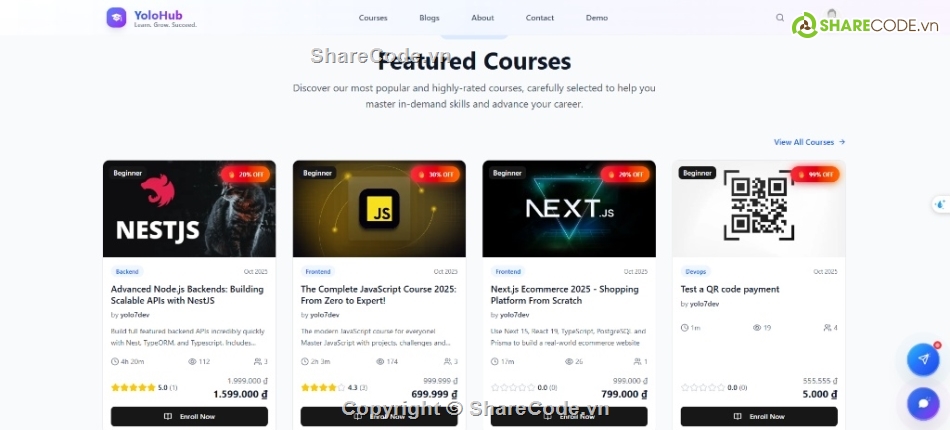Enroll Now in the NestJS course
The width and height of the screenshot is (950, 430).
tap(189, 417)
